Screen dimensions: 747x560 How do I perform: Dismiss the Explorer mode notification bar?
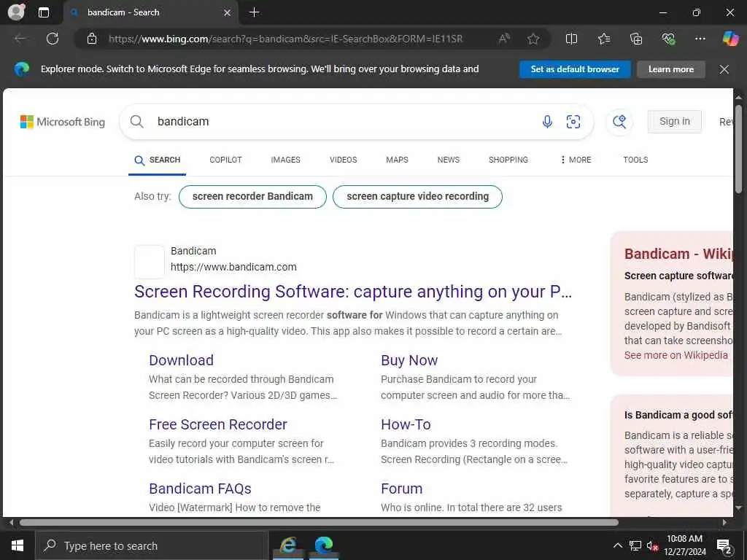point(724,69)
